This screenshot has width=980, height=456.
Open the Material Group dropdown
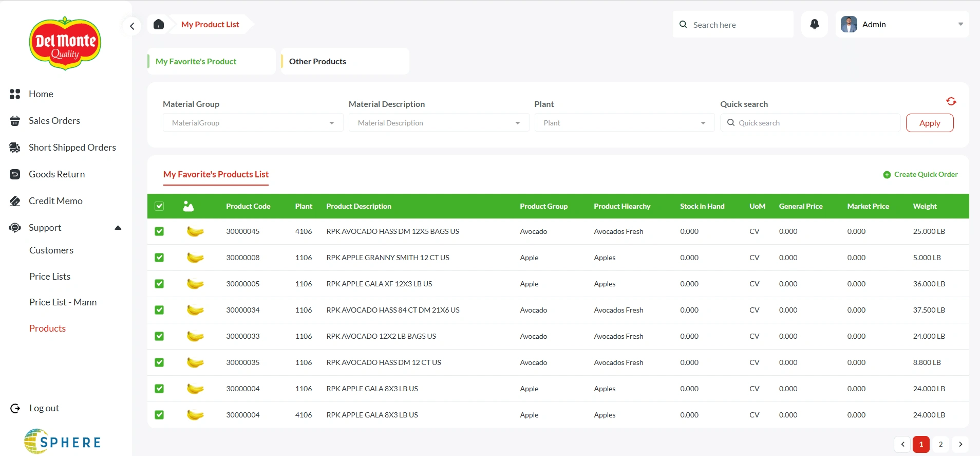point(253,123)
